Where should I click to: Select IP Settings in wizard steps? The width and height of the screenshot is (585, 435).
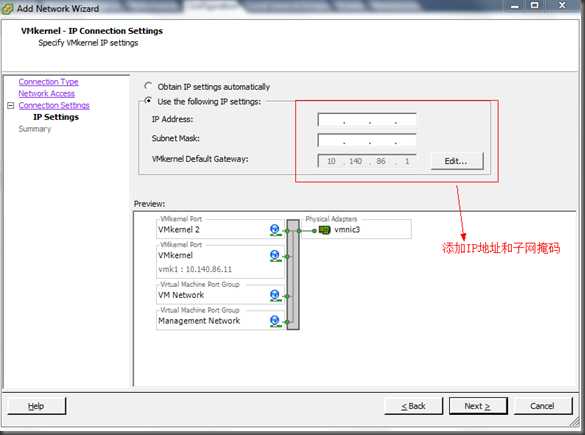[x=56, y=117]
